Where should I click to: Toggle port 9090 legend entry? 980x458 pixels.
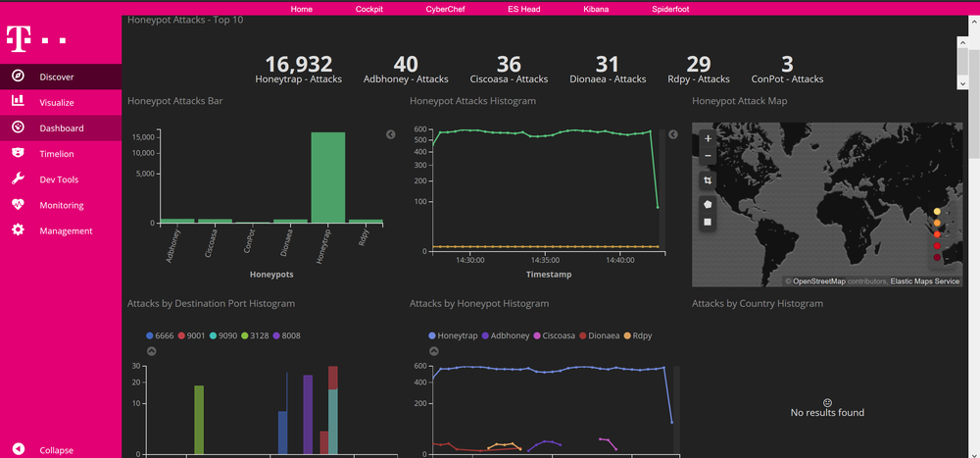pyautogui.click(x=223, y=335)
